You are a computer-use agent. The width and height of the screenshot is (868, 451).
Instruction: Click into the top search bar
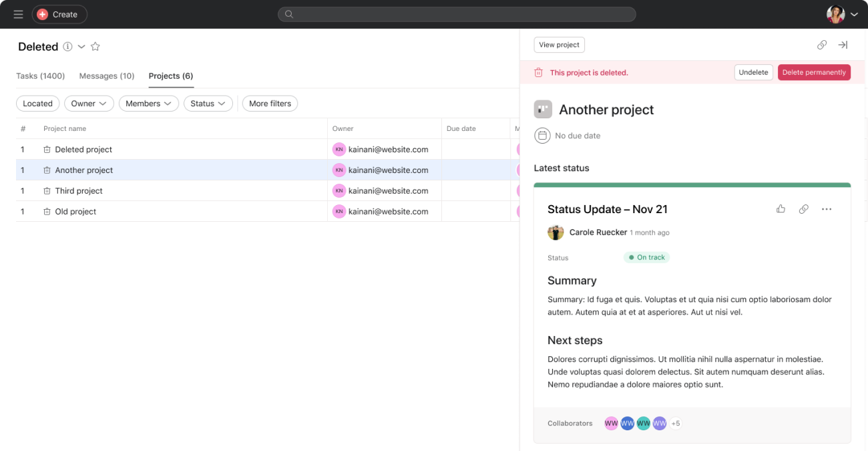pyautogui.click(x=457, y=14)
